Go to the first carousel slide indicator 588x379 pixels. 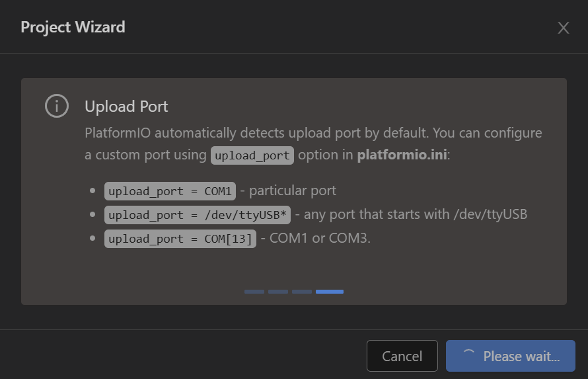(254, 292)
